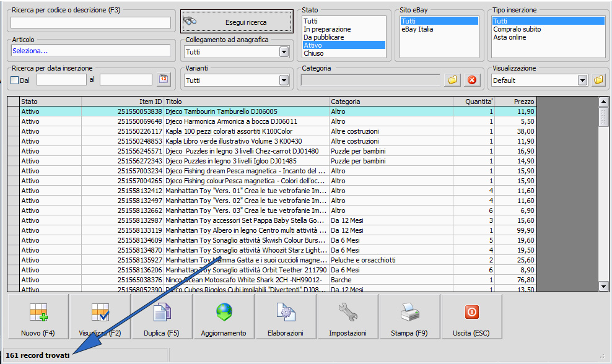Click the Duplica (F5) icon button

(x=162, y=316)
